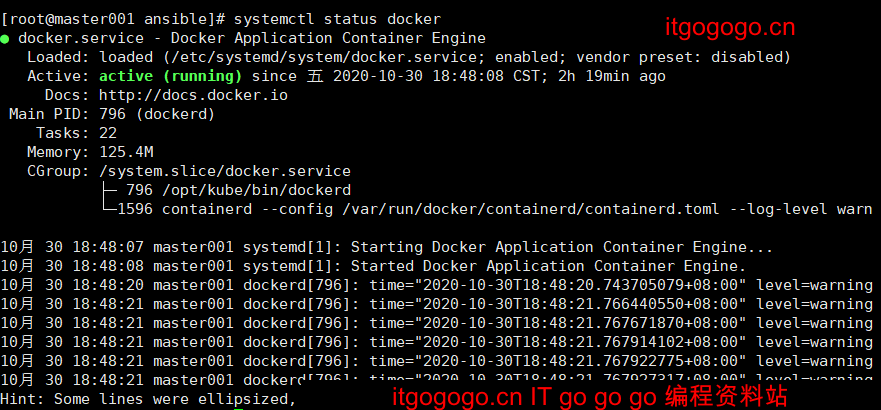Image resolution: width=881 pixels, height=410 pixels.
Task: Click the green 'active (running)' text
Action: (x=171, y=76)
